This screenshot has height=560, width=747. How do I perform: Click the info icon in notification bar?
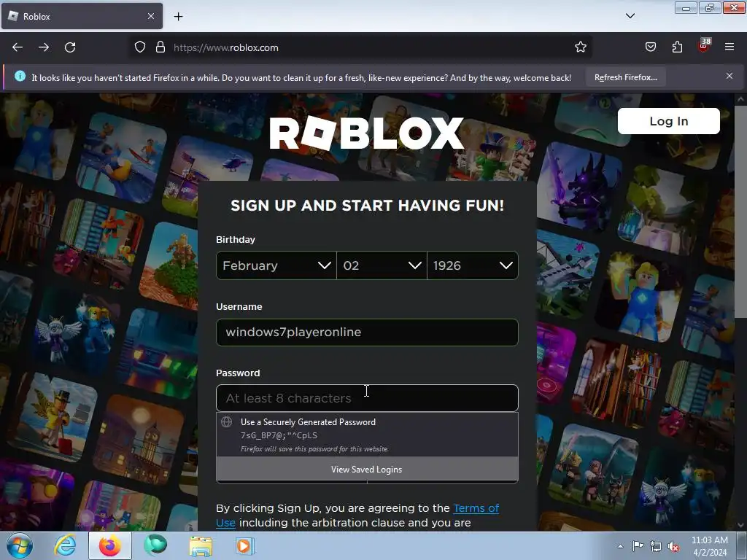[x=20, y=76]
